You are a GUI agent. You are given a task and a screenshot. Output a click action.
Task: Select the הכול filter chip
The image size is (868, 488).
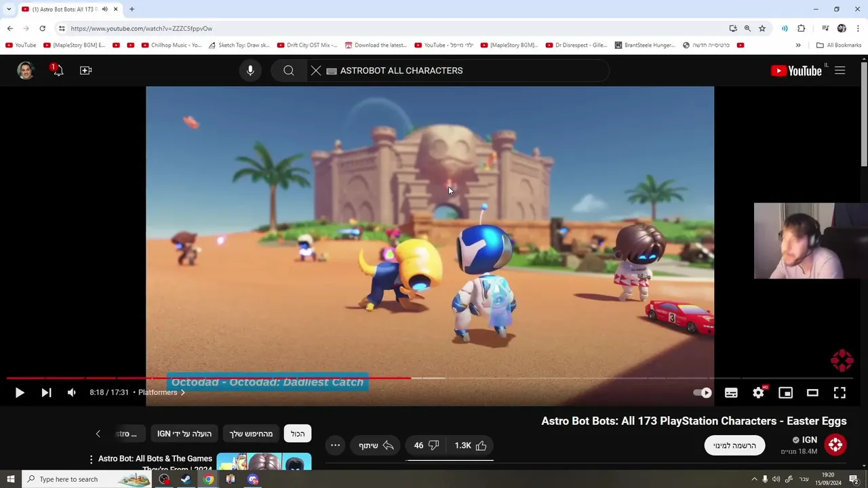[298, 434]
